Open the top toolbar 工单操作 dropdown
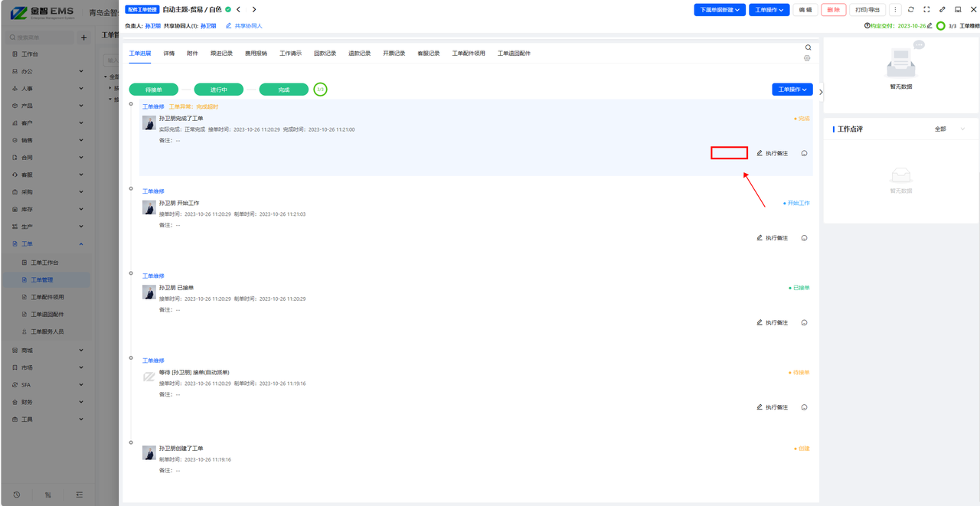The height and width of the screenshot is (506, 980). coord(769,10)
